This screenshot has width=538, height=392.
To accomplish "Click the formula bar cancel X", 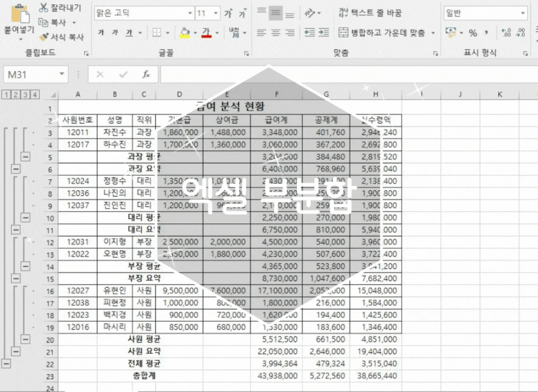I will click(x=100, y=74).
